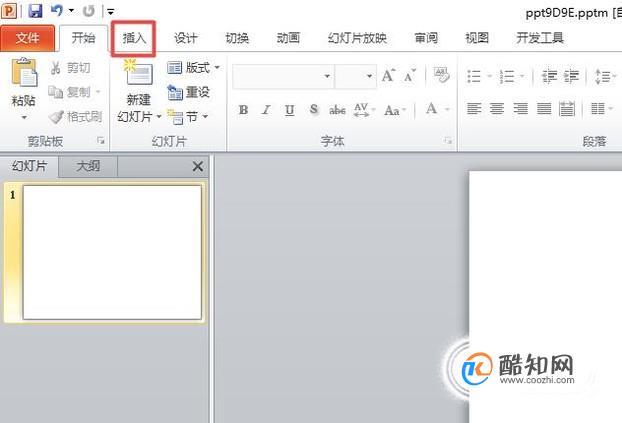Open the 开发工具 tab

(540, 38)
